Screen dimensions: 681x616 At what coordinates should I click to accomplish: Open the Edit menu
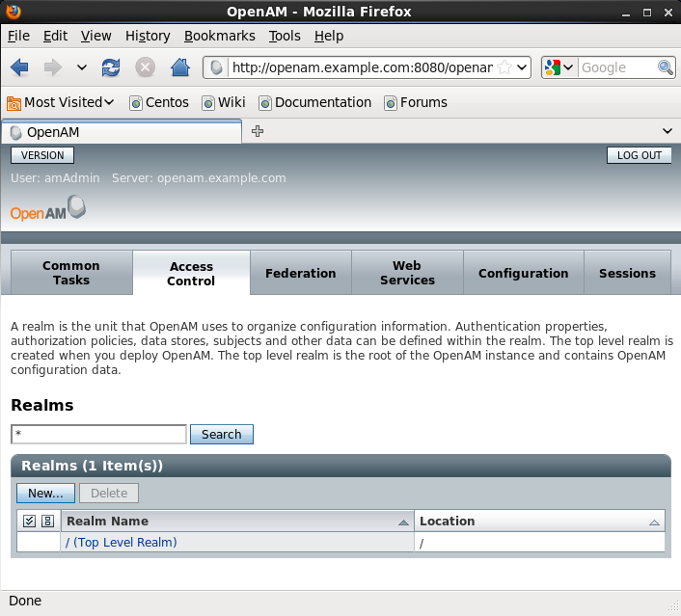point(55,36)
